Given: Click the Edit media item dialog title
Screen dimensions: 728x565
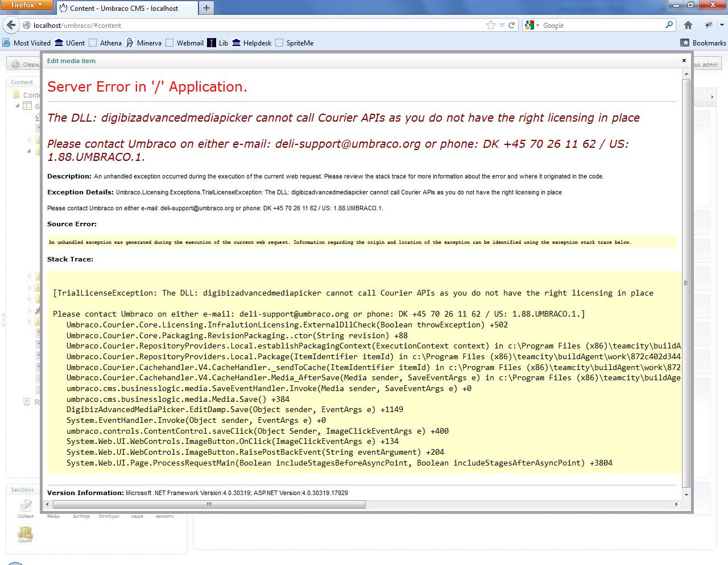Looking at the screenshot, I should point(71,61).
